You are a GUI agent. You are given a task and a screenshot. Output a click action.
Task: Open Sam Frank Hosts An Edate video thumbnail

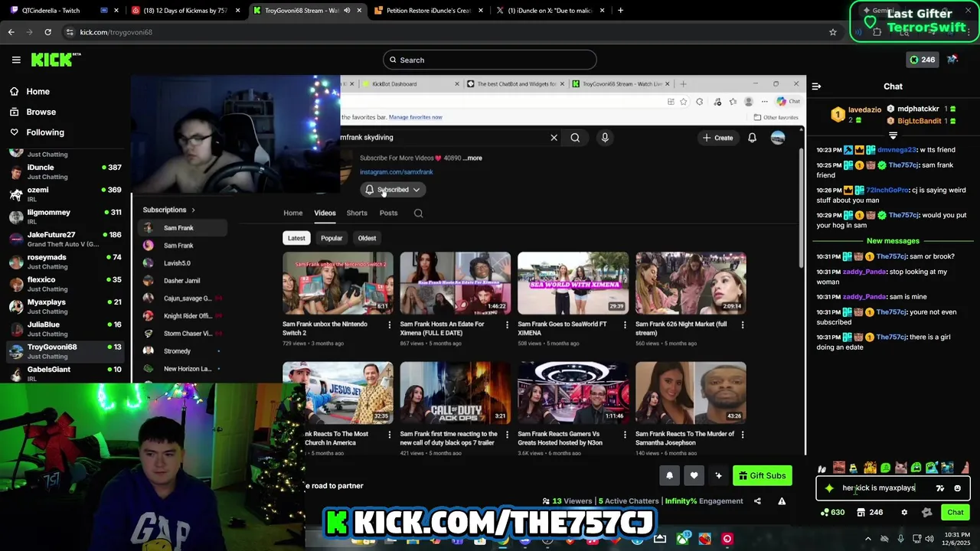click(456, 283)
